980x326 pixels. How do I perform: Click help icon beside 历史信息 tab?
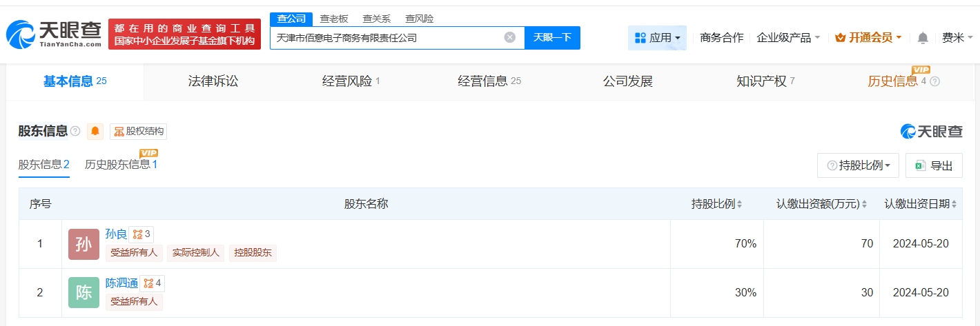click(x=935, y=81)
